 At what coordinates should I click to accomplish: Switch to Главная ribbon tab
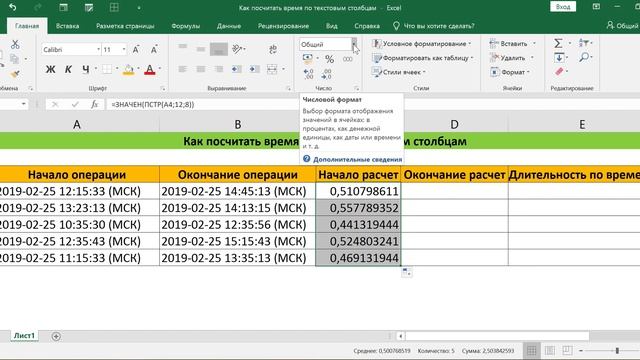point(27,26)
